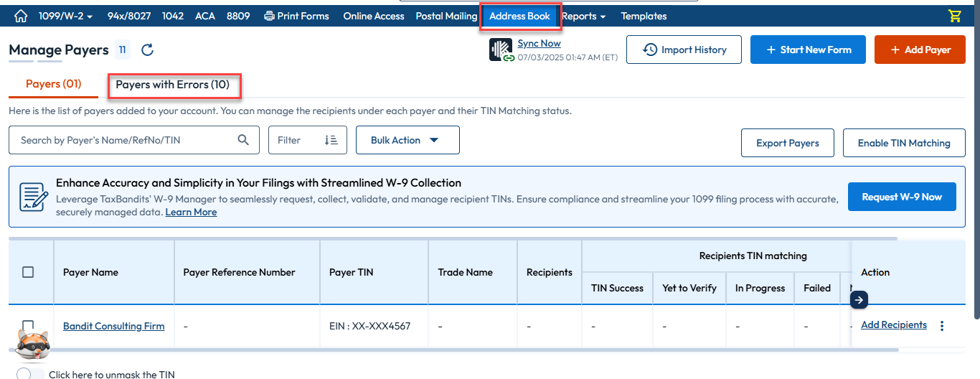Image resolution: width=980 pixels, height=379 pixels.
Task: Expand the 1099/W-2 dropdown menu
Action: 65,16
